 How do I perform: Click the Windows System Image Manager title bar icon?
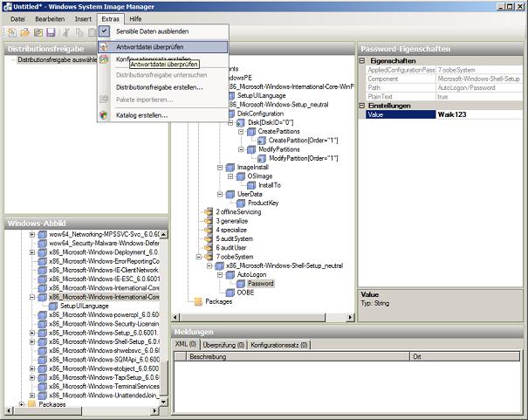point(7,6)
